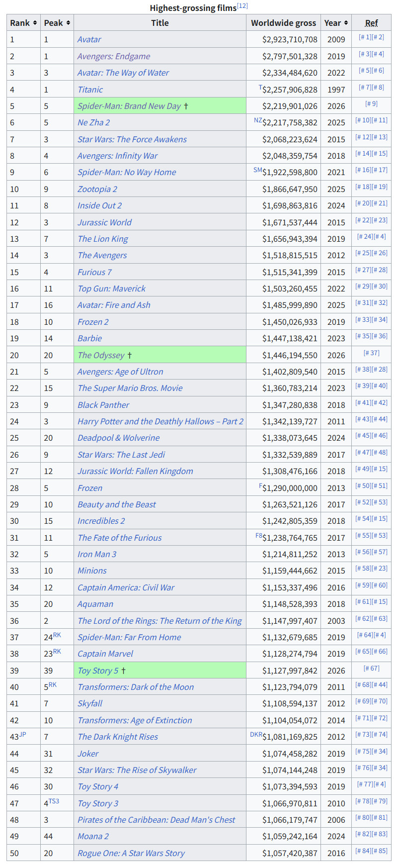Open Transformers: Dark of the Moon link
The image size is (399, 868).
coord(136,687)
